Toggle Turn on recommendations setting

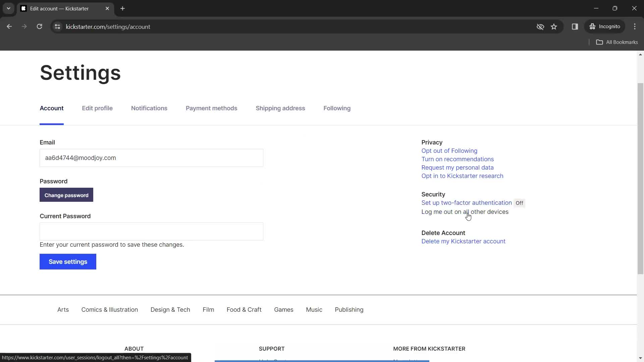tap(458, 159)
